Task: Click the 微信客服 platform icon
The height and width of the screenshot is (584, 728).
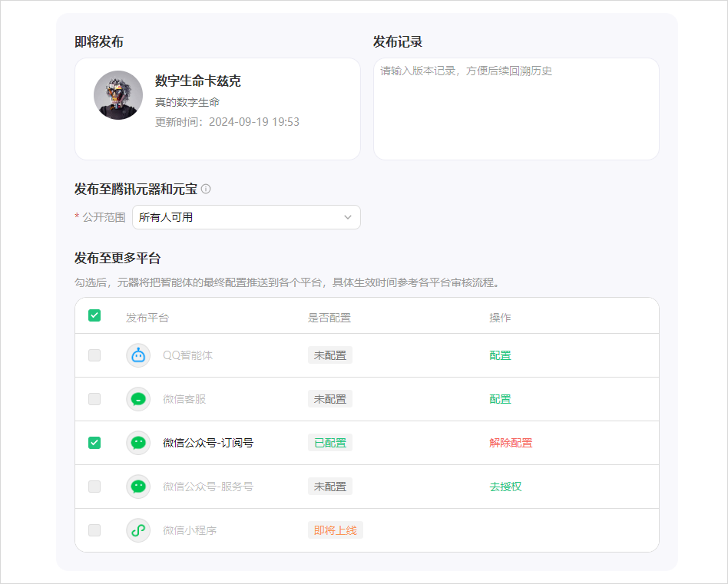Action: [138, 399]
